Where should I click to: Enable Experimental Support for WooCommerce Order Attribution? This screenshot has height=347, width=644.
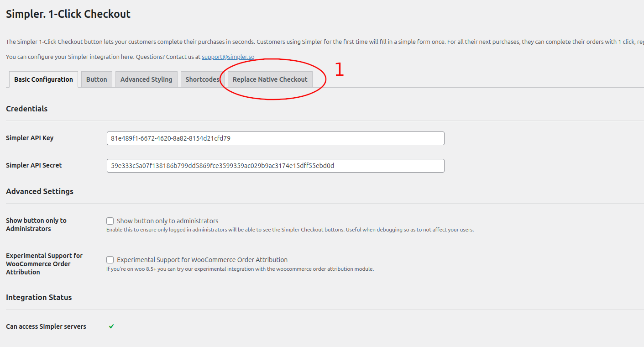tap(110, 260)
